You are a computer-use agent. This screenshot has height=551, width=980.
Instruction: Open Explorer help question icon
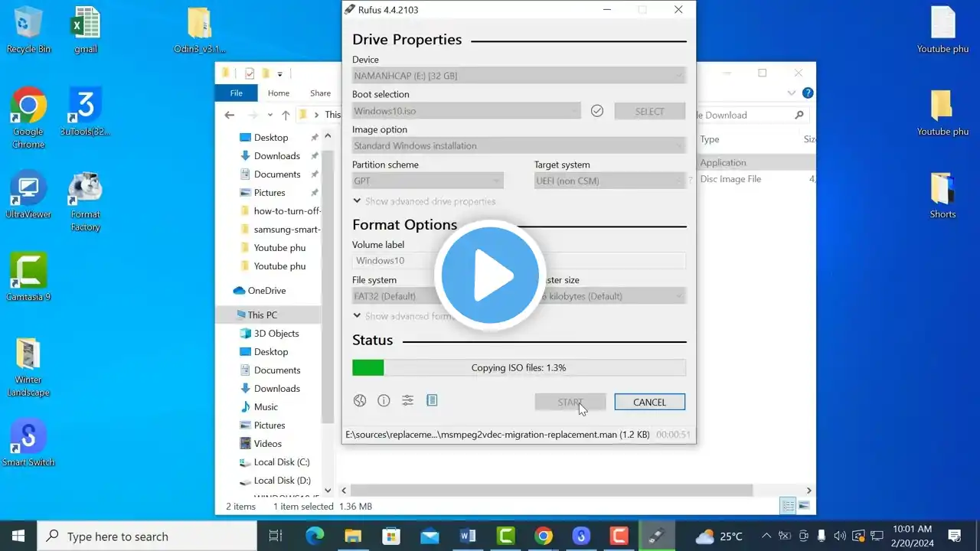click(808, 93)
